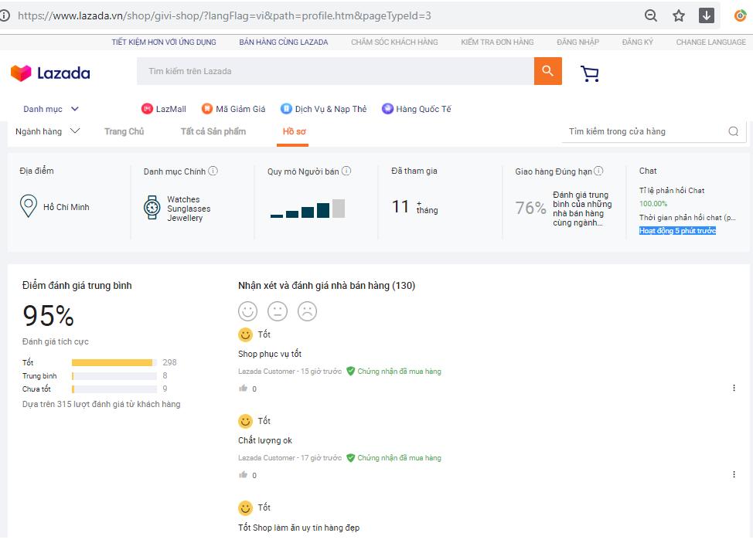Click Đăng nhập link
Screen dimensions: 753x560
(x=578, y=42)
